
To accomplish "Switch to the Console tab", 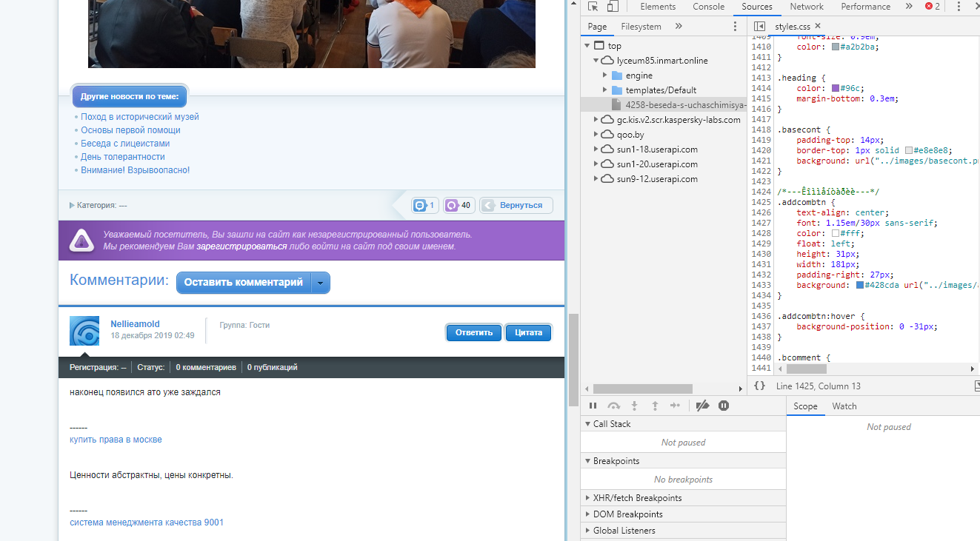I will (709, 7).
